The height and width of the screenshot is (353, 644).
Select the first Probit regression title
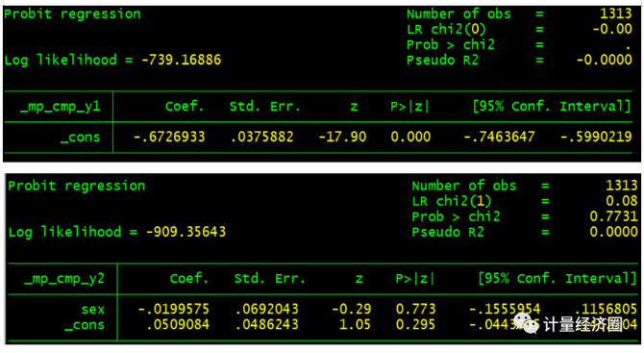click(72, 14)
